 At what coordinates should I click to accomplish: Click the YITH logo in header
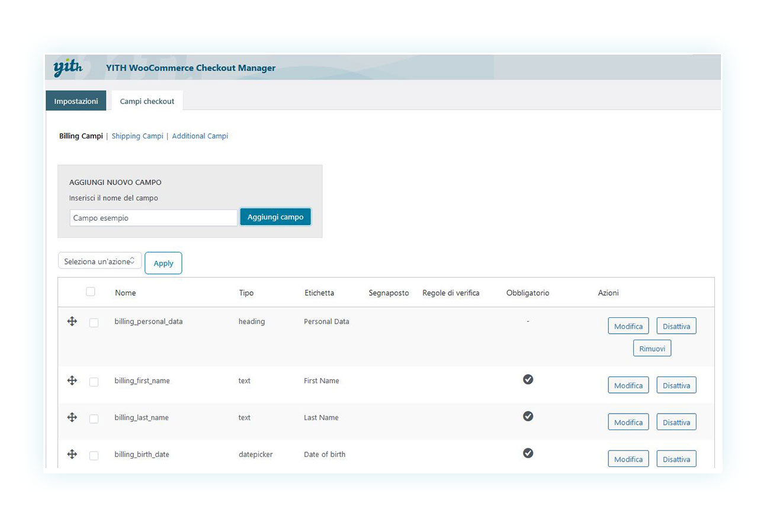[x=68, y=68]
